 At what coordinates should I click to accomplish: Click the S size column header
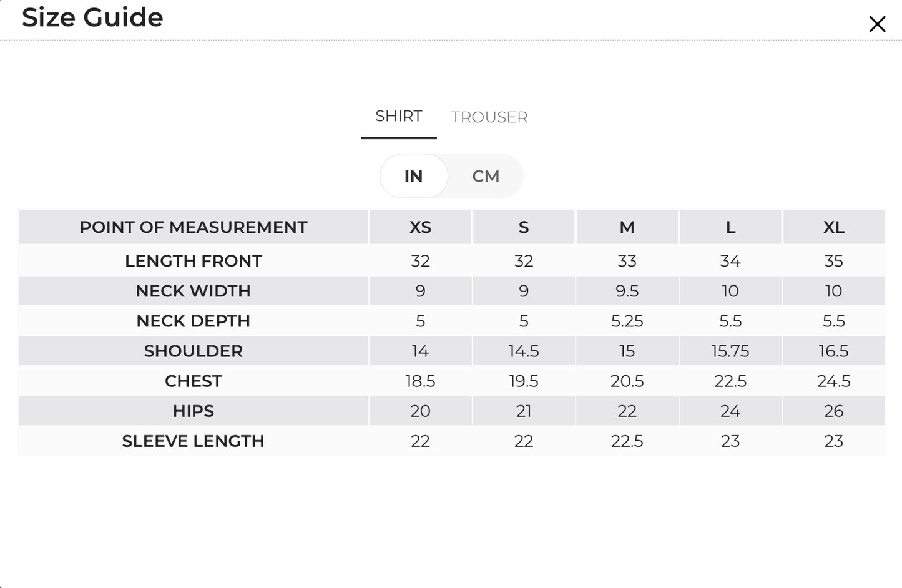tap(524, 227)
